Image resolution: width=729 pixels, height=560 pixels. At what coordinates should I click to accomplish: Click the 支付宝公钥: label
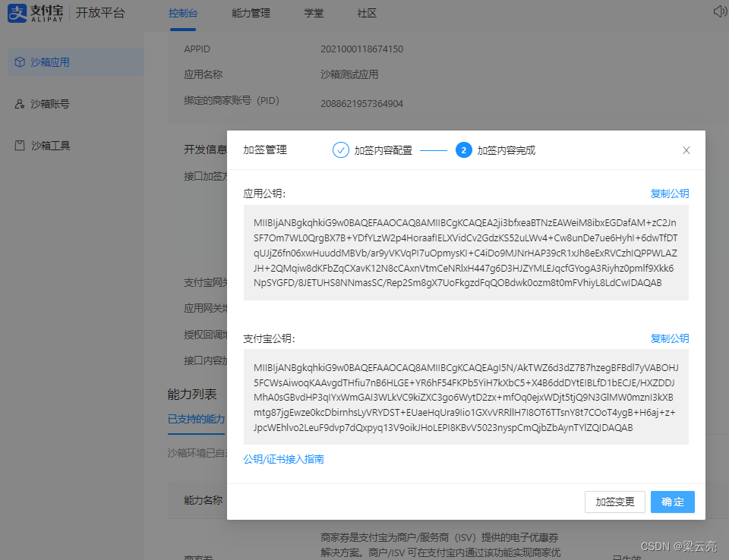pyautogui.click(x=269, y=338)
